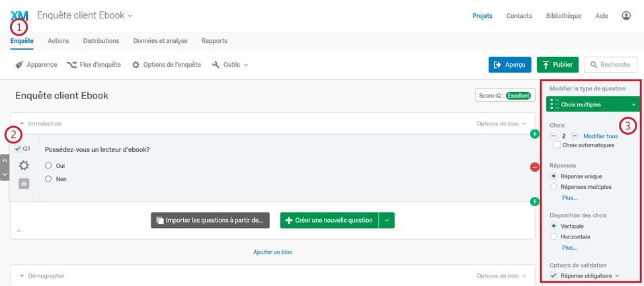Click Plus link under Réponses
Image resolution: width=644 pixels, height=286 pixels.
pyautogui.click(x=570, y=197)
